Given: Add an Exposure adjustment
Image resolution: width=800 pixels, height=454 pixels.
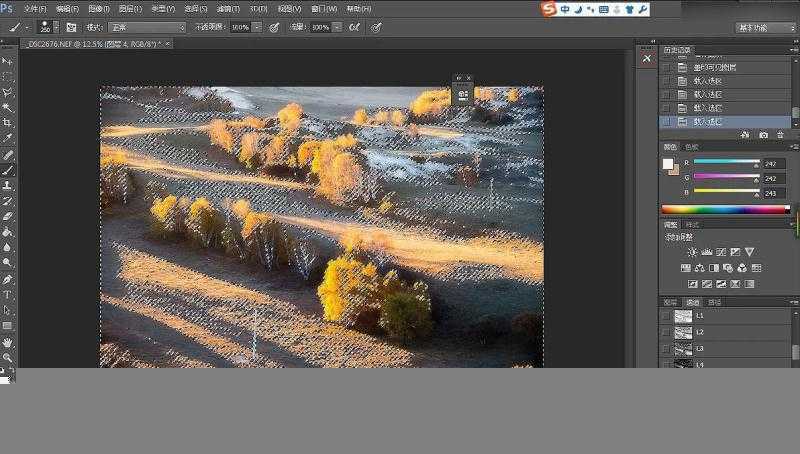Looking at the screenshot, I should tap(735, 252).
